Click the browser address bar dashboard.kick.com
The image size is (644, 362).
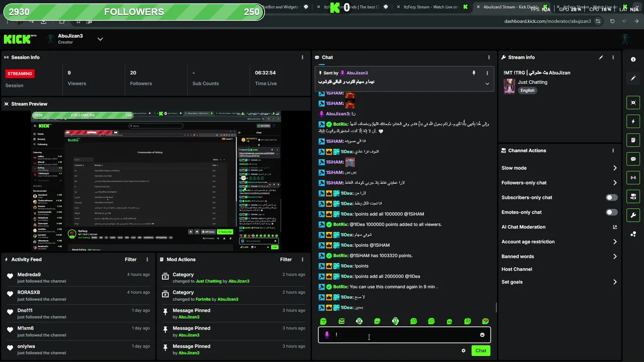547,21
